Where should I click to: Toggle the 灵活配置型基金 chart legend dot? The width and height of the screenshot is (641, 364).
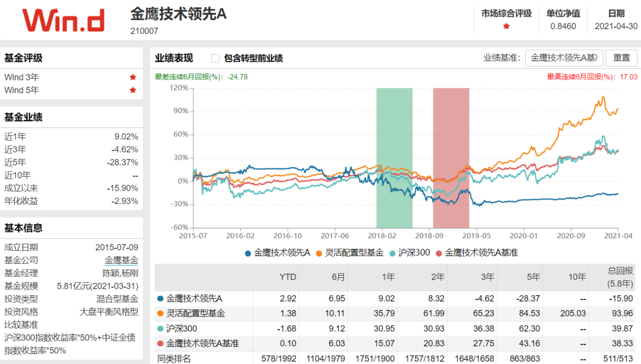[319, 253]
